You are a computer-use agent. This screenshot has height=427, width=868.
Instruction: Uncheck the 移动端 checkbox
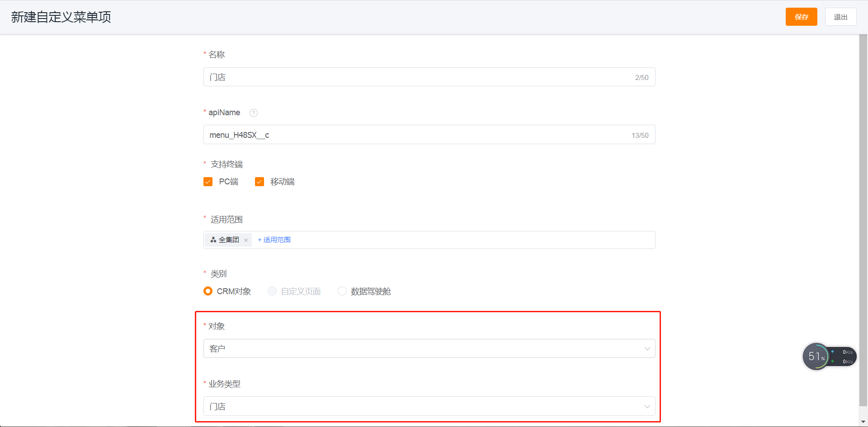pyautogui.click(x=259, y=182)
